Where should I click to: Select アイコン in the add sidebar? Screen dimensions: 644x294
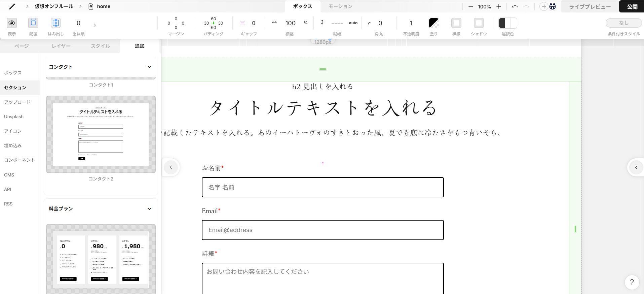(x=13, y=131)
